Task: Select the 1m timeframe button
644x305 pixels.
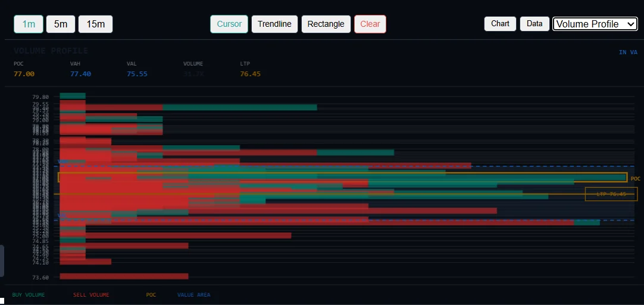Action: coord(29,24)
